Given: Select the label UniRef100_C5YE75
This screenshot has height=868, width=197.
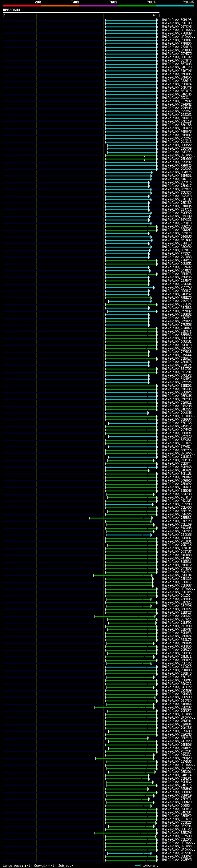Looking at the screenshot, I should point(177,54).
